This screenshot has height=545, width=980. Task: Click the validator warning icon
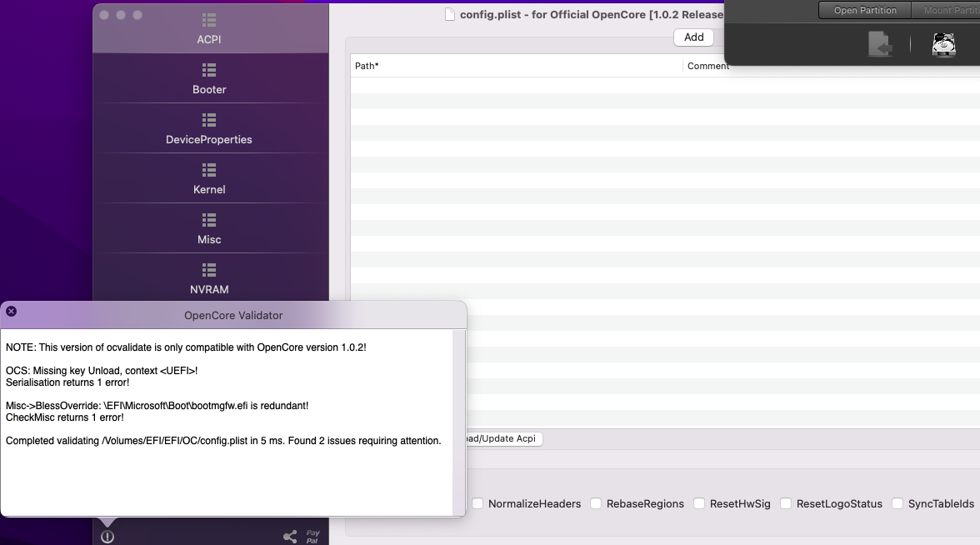[x=107, y=537]
